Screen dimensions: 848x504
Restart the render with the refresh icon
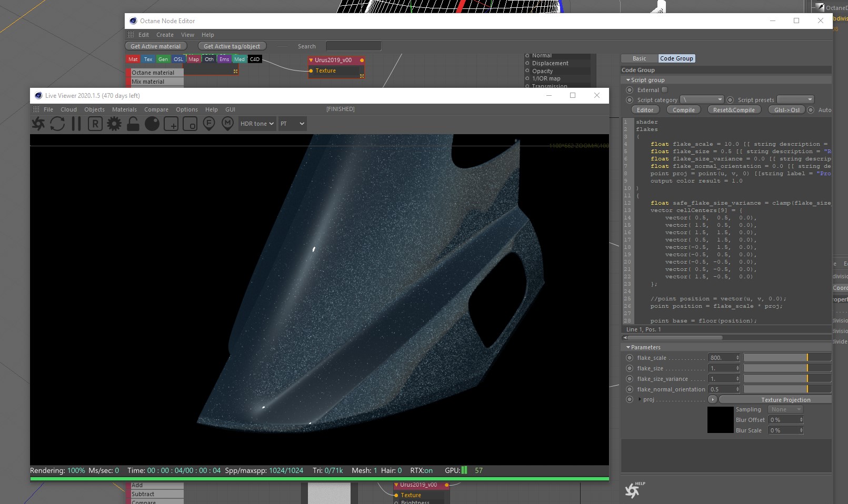click(x=57, y=124)
